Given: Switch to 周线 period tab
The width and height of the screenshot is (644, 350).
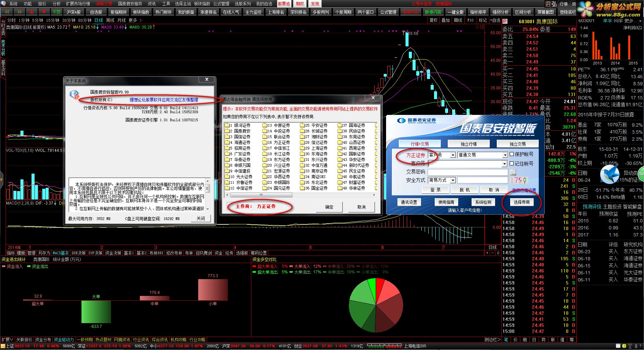Looking at the screenshot, I should (x=110, y=20).
